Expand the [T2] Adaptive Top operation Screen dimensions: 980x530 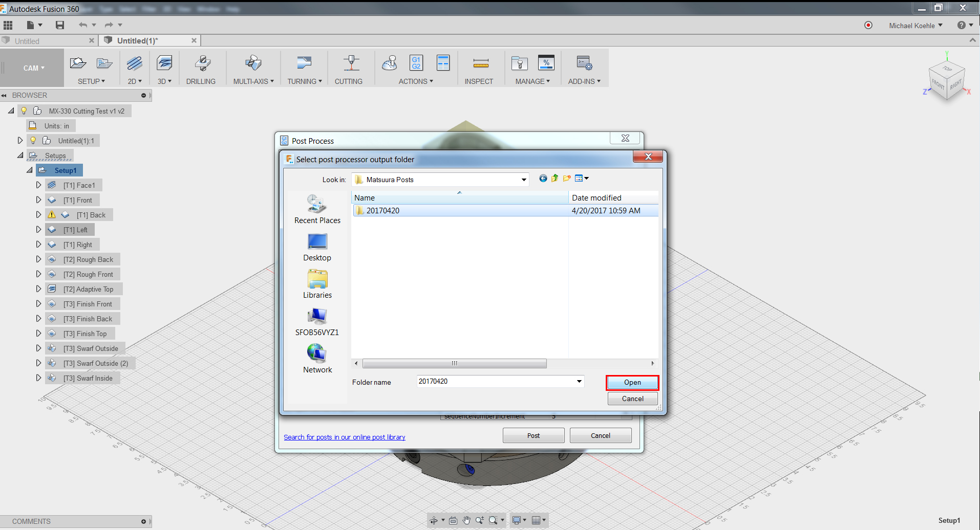(x=38, y=289)
